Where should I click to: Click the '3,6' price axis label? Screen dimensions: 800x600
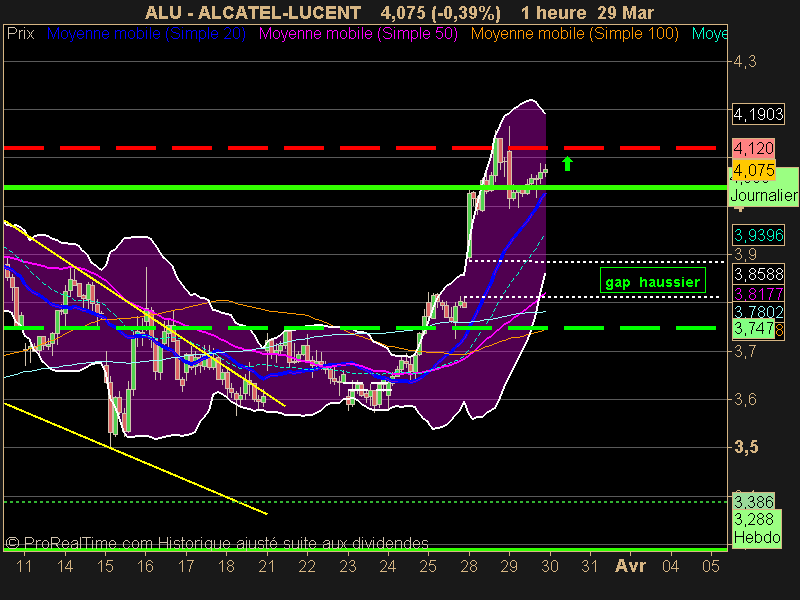[745, 399]
